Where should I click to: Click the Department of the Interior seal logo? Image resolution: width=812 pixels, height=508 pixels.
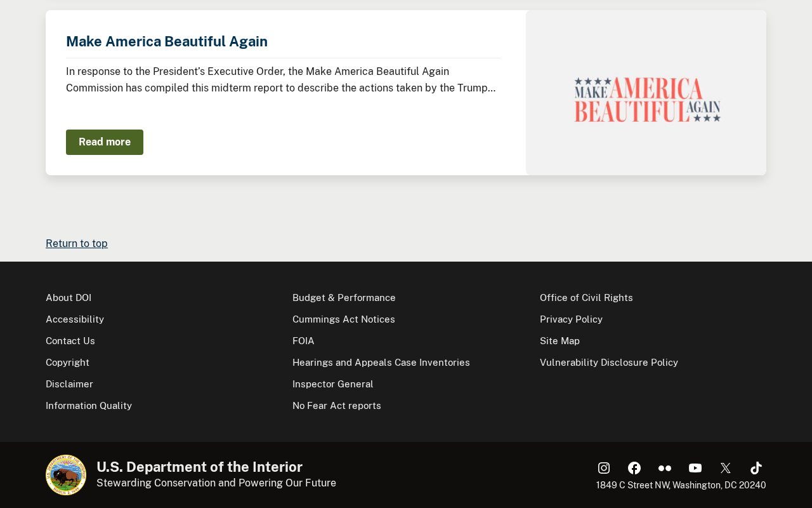click(66, 475)
